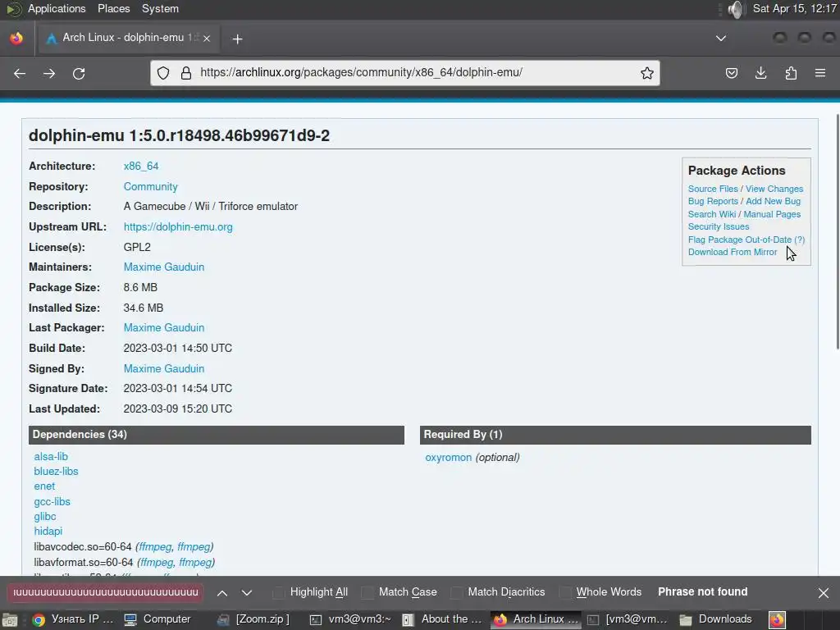Viewport: 840px width, 630px height.
Task: Find previous match arrow
Action: (x=222, y=592)
